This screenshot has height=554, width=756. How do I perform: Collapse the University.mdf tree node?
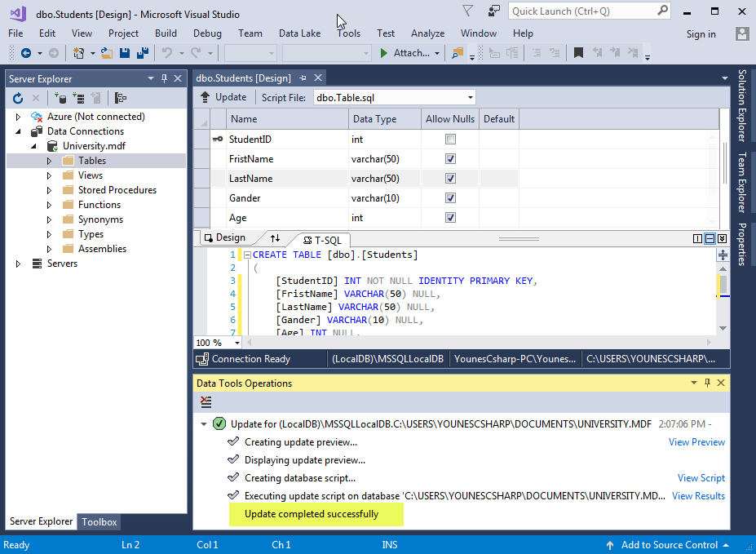tap(33, 145)
